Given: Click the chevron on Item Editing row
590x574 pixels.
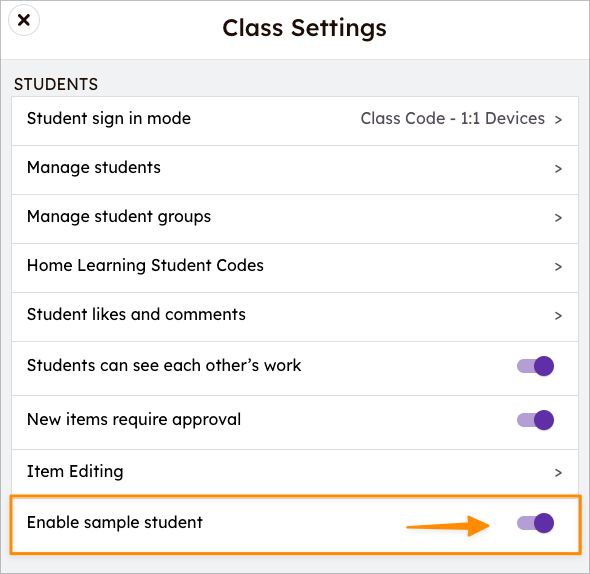Looking at the screenshot, I should pyautogui.click(x=558, y=472).
